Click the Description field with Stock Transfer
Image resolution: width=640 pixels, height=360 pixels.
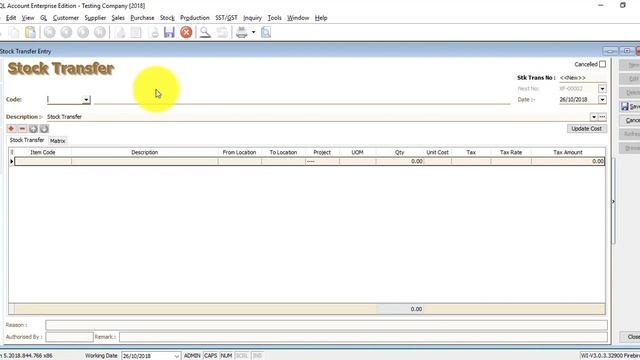(x=318, y=117)
